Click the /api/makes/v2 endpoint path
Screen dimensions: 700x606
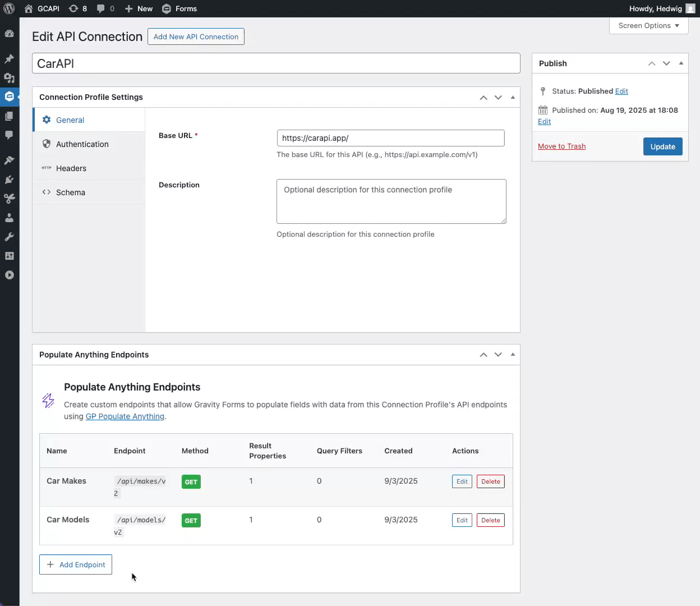pos(140,487)
